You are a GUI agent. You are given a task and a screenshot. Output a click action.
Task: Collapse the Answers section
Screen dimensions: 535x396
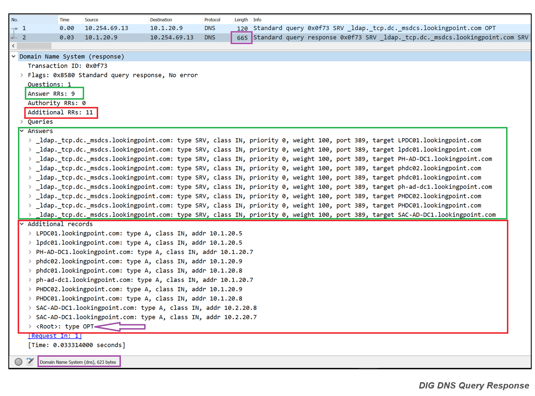pos(22,131)
